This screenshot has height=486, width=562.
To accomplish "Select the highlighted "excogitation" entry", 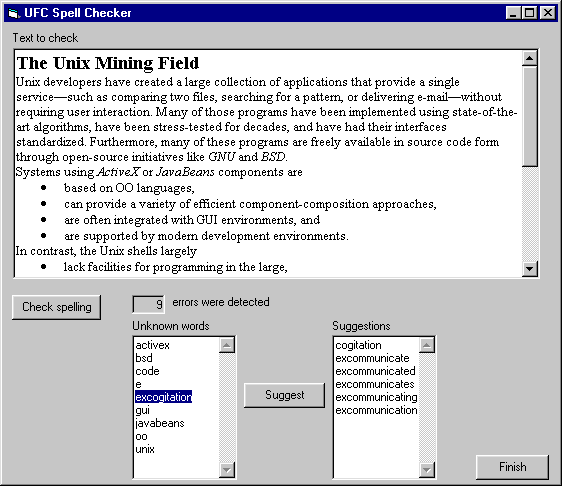I will coord(163,397).
